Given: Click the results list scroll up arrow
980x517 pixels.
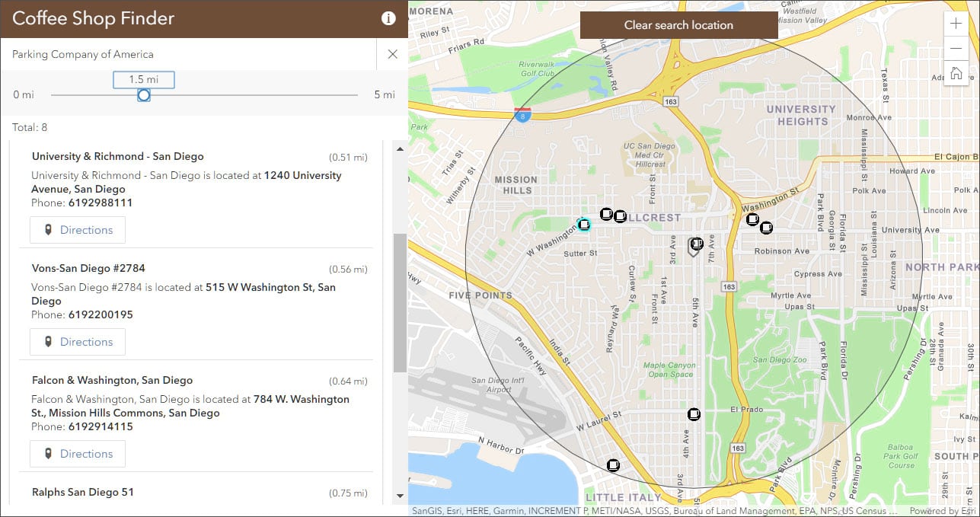Looking at the screenshot, I should point(401,148).
